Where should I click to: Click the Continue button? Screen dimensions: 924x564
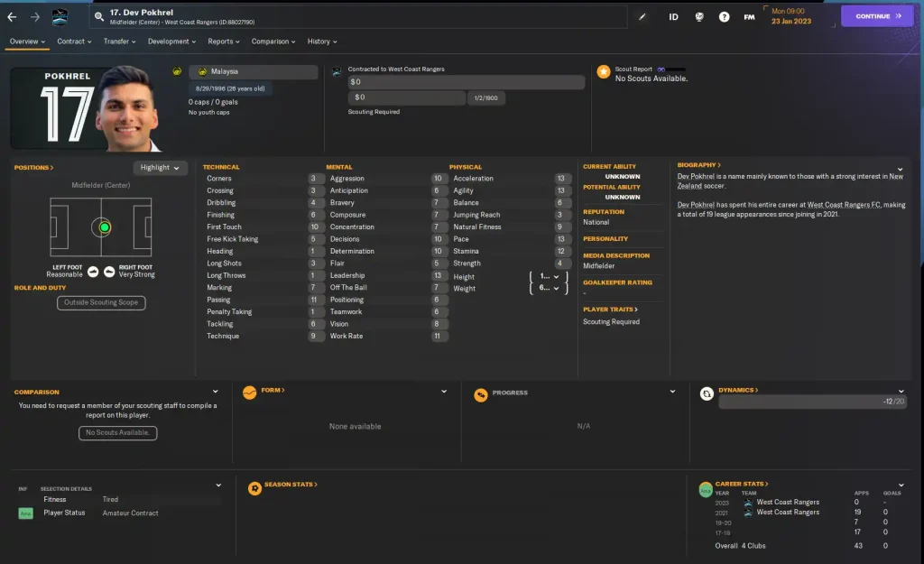[877, 16]
